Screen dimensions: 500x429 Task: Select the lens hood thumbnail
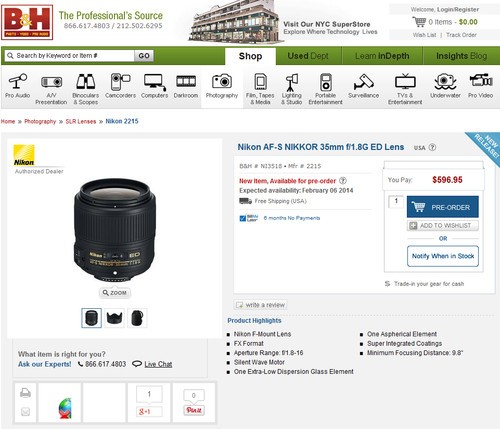click(x=114, y=318)
